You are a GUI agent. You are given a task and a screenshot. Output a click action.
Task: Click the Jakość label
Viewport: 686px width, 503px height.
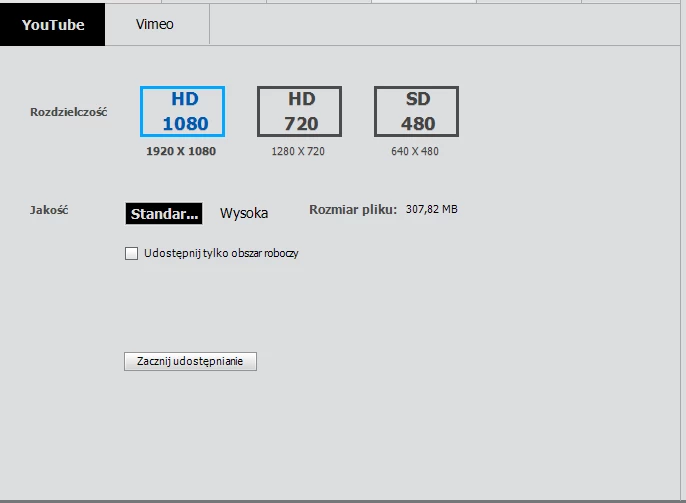click(x=49, y=210)
